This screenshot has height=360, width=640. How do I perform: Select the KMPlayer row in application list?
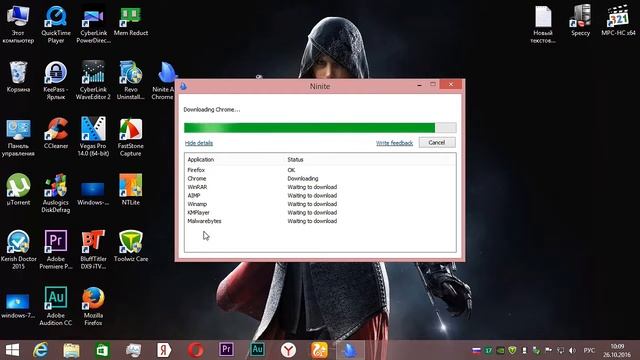coord(320,213)
